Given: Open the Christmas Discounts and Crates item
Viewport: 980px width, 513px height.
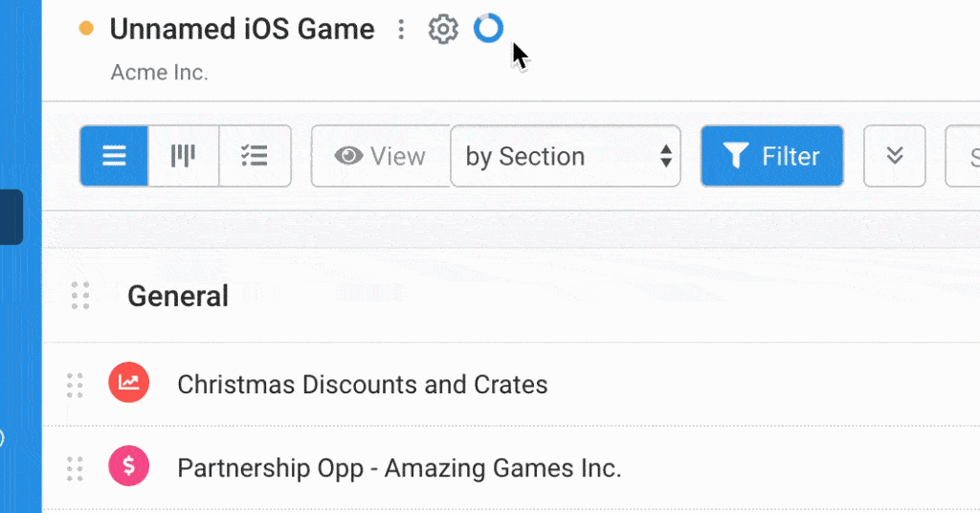Looking at the screenshot, I should [363, 385].
